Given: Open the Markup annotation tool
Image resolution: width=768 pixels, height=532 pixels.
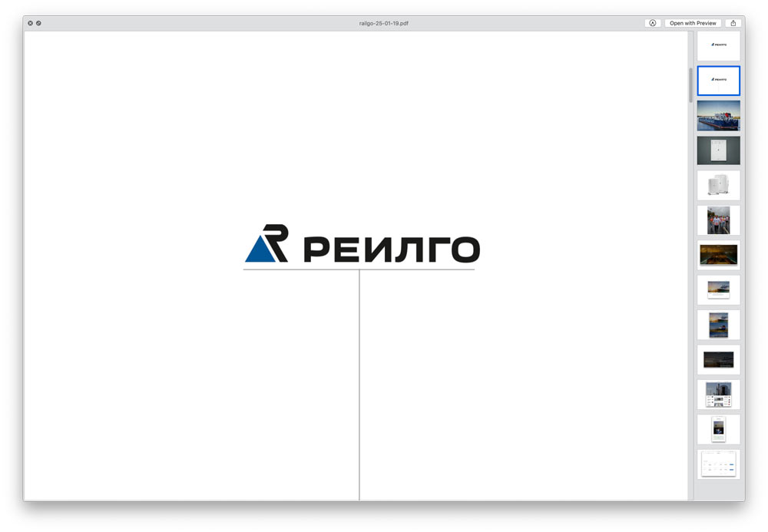Looking at the screenshot, I should click(652, 22).
